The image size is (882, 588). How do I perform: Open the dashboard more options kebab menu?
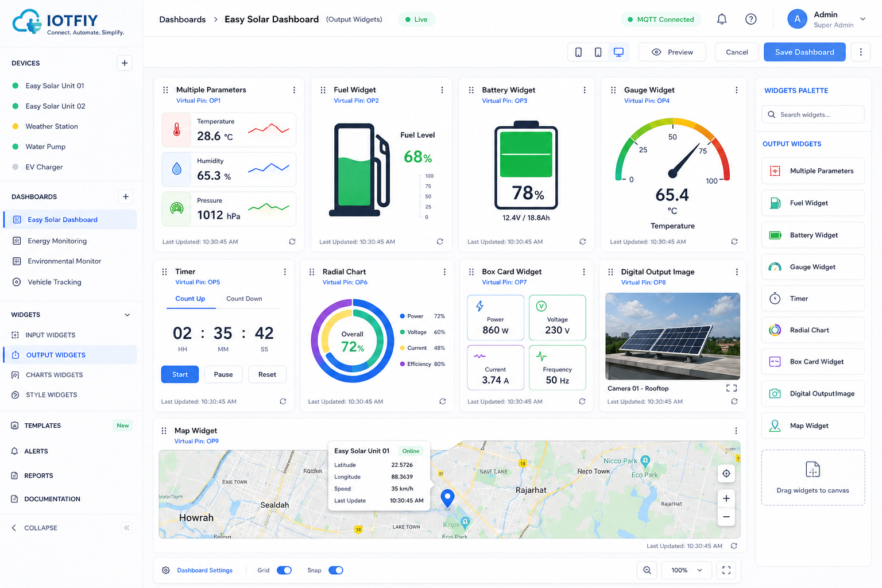(x=861, y=52)
